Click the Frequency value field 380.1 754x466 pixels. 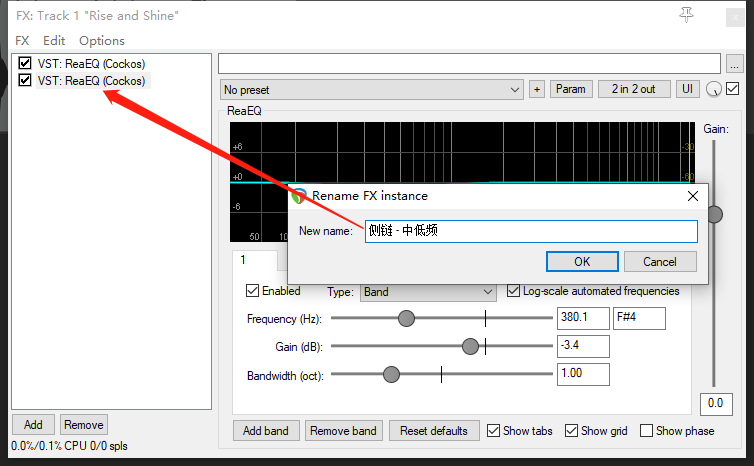coord(583,318)
